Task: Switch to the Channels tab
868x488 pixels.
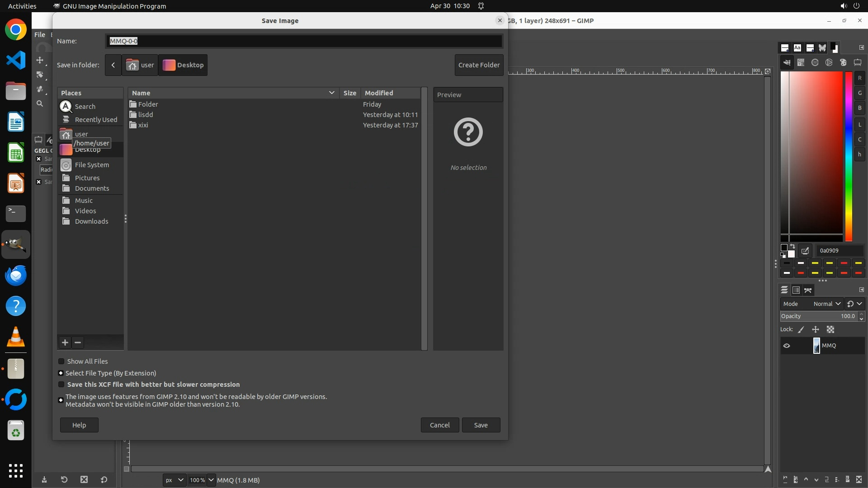Action: 796,290
